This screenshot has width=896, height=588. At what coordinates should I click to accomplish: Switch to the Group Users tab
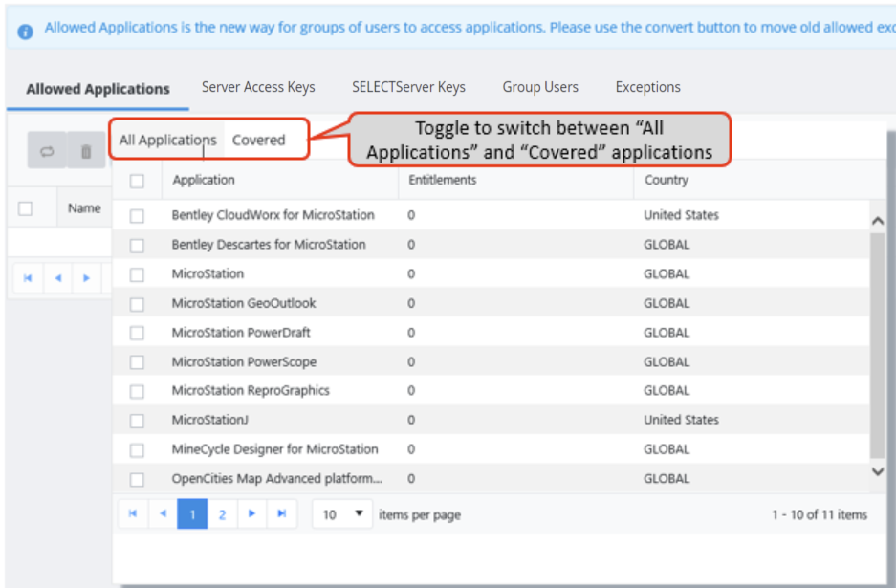click(540, 87)
